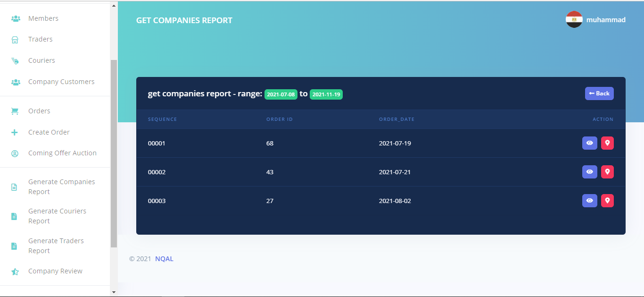Click the muhammad username
644x297 pixels.
coord(606,20)
